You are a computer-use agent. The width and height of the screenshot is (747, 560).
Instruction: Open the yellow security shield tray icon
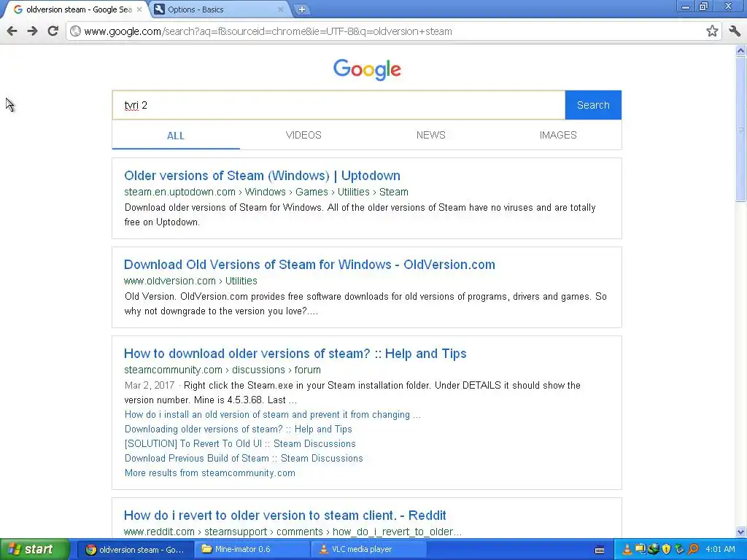[667, 550]
